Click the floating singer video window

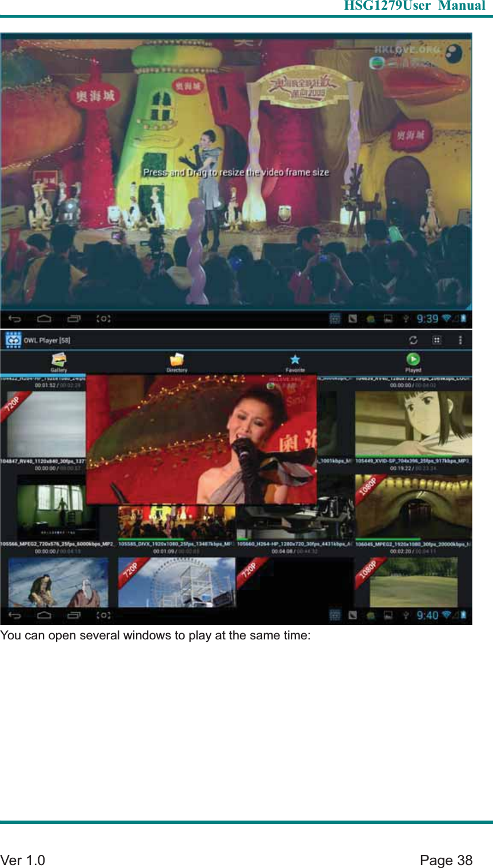(x=201, y=439)
